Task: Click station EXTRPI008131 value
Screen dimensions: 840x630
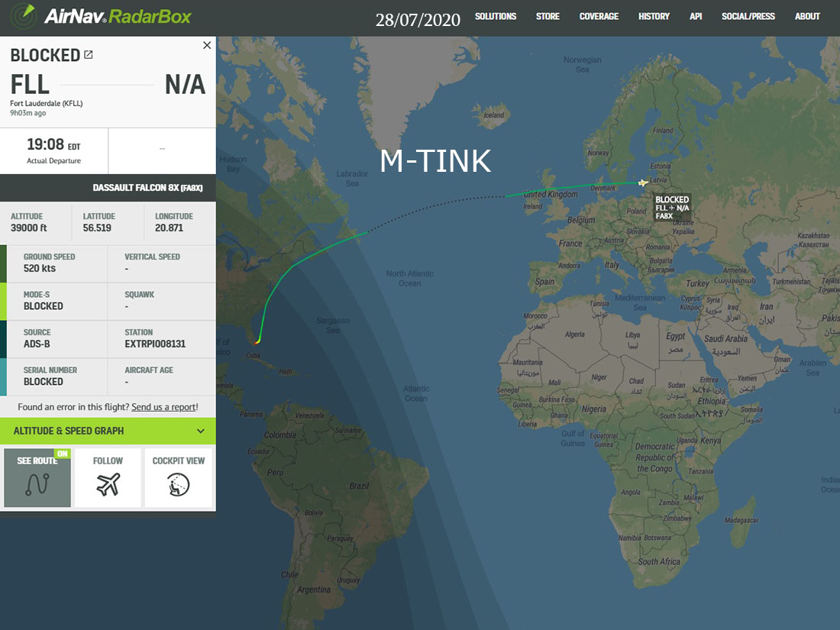Action: point(155,344)
